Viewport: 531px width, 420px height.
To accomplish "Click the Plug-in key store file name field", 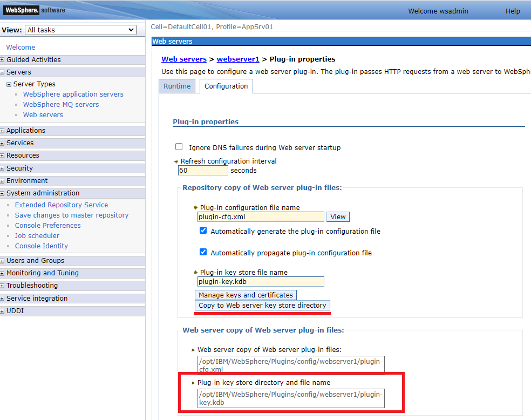I will tap(261, 281).
